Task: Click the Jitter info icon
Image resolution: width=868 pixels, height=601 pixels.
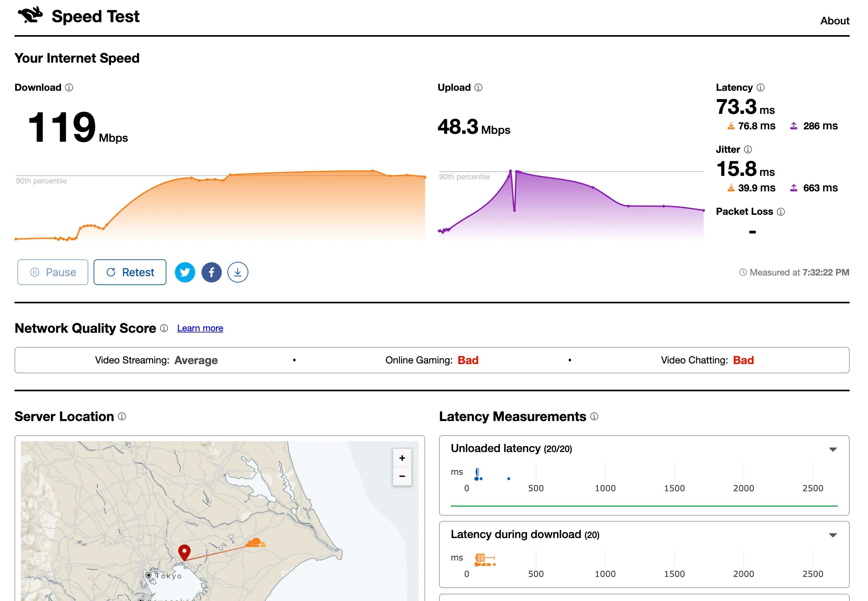Action: (x=748, y=150)
